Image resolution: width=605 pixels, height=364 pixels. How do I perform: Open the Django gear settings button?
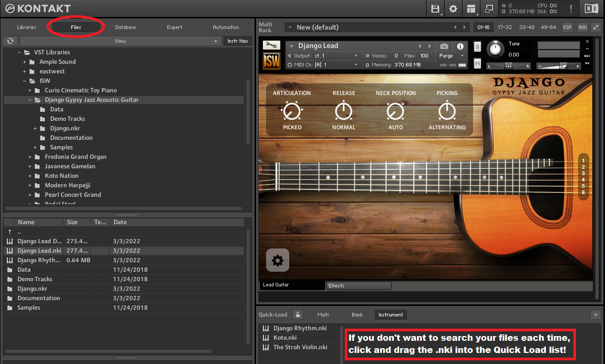pos(278,260)
